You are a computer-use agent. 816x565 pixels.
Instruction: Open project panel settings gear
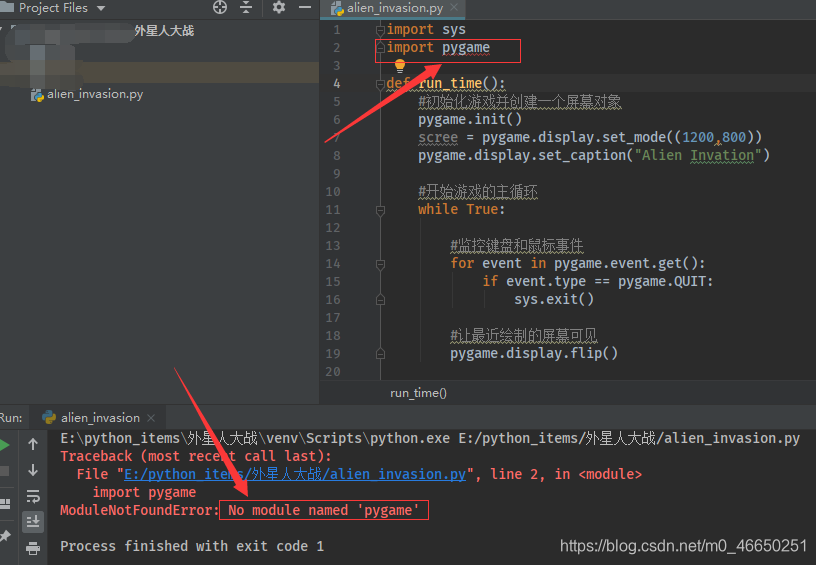[x=279, y=7]
